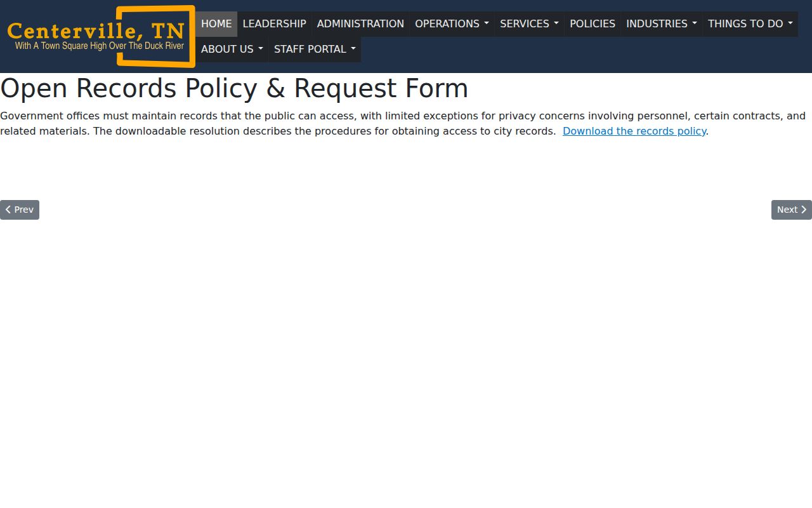
Task: Expand the INDUSTRIES dropdown menu
Action: tap(662, 23)
